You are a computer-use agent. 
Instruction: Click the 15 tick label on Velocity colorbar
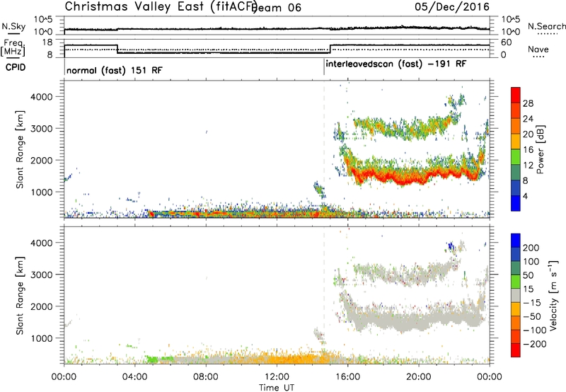click(x=528, y=289)
